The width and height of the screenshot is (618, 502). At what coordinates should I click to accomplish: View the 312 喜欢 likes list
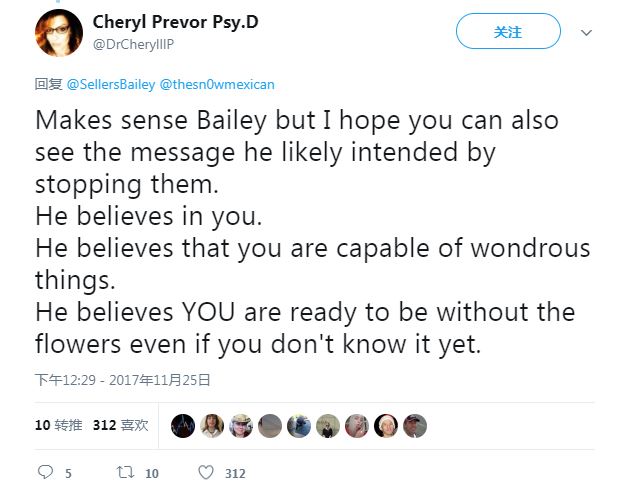click(120, 425)
